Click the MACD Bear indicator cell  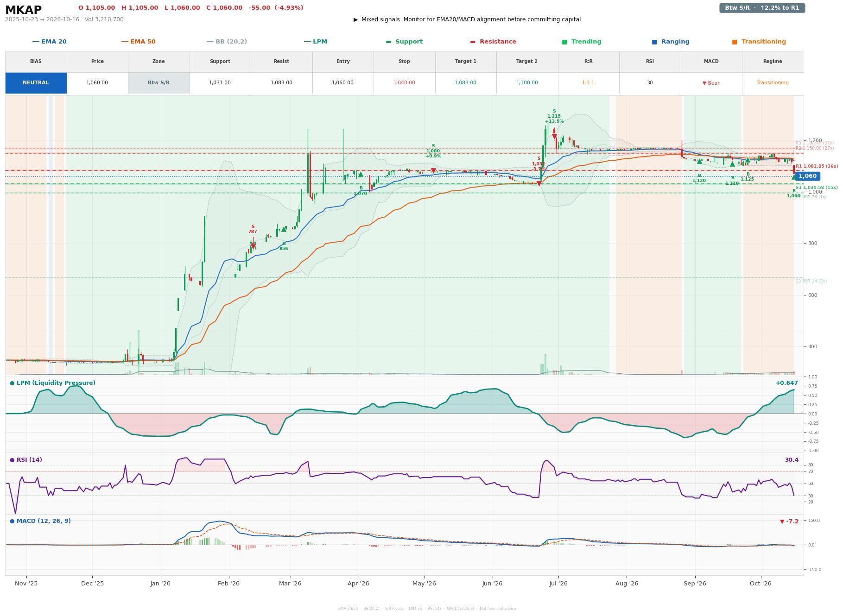(711, 83)
